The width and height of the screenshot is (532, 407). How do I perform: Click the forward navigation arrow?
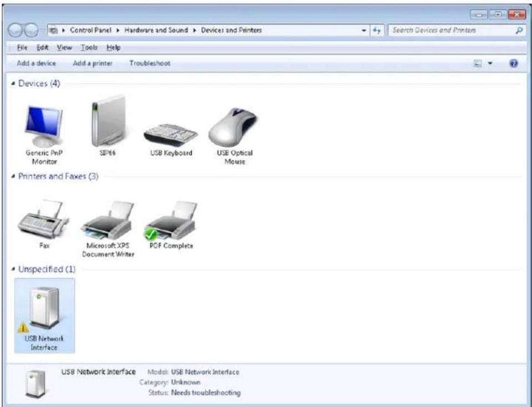[32, 30]
